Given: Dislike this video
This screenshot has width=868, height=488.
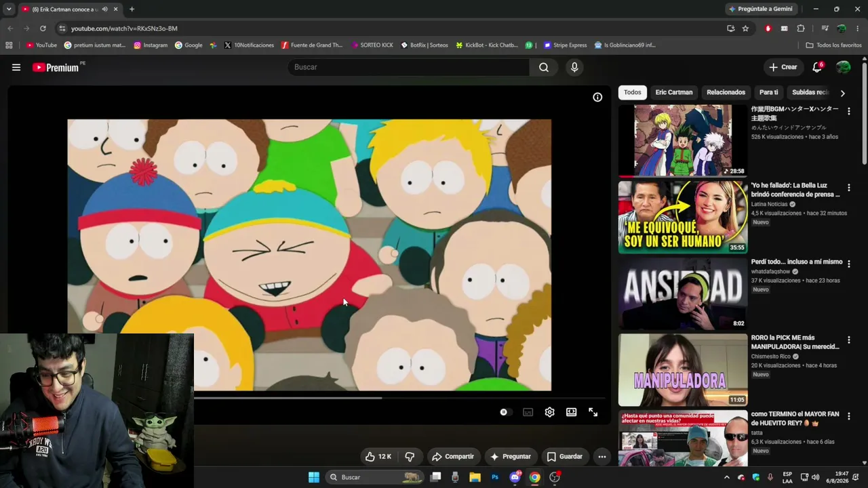Looking at the screenshot, I should [x=410, y=457].
